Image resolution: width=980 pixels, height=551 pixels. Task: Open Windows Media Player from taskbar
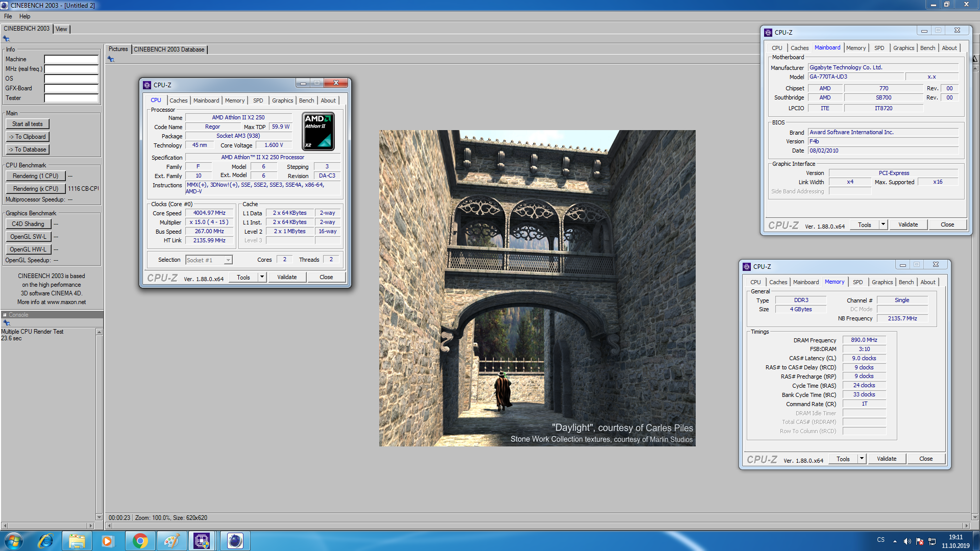(x=108, y=541)
